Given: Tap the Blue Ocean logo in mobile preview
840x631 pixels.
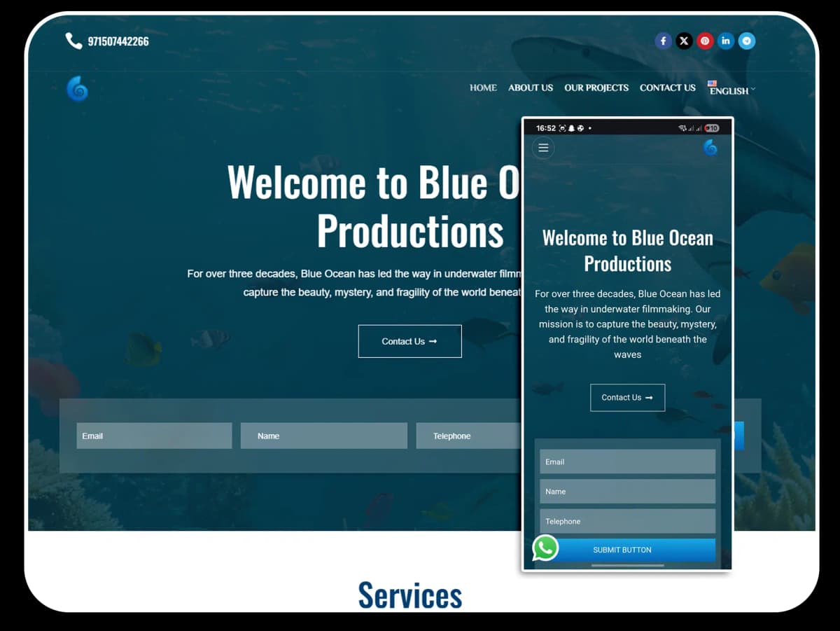Looking at the screenshot, I should (709, 147).
